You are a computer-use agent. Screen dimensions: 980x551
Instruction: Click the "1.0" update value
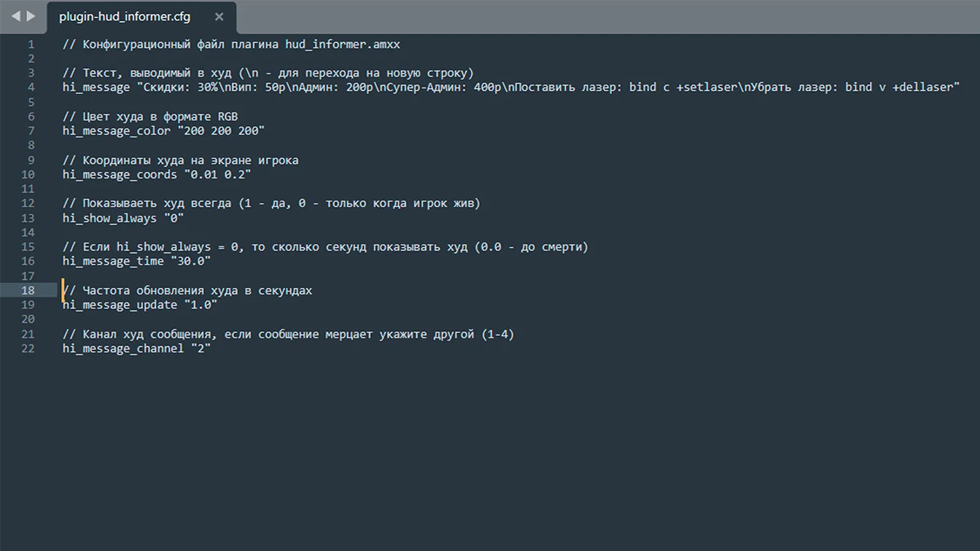click(x=201, y=305)
